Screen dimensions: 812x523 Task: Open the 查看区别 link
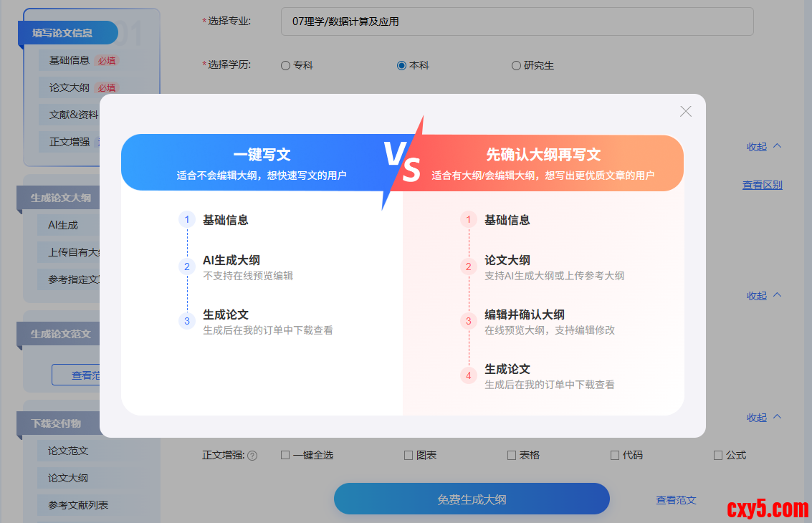click(762, 185)
